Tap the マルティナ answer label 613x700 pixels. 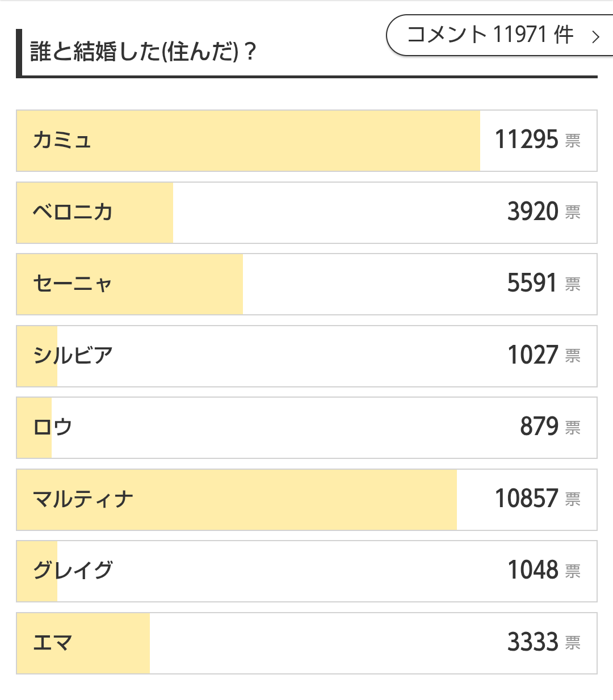(x=83, y=499)
